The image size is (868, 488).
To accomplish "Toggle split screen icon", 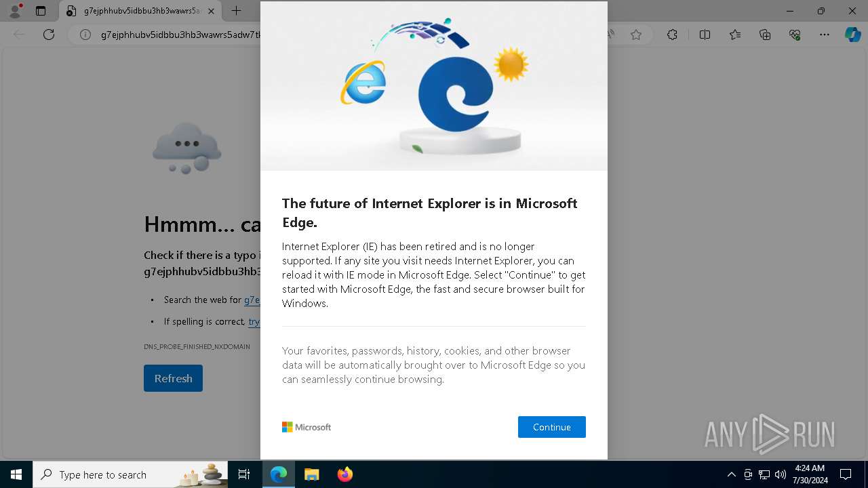I will (x=705, y=35).
